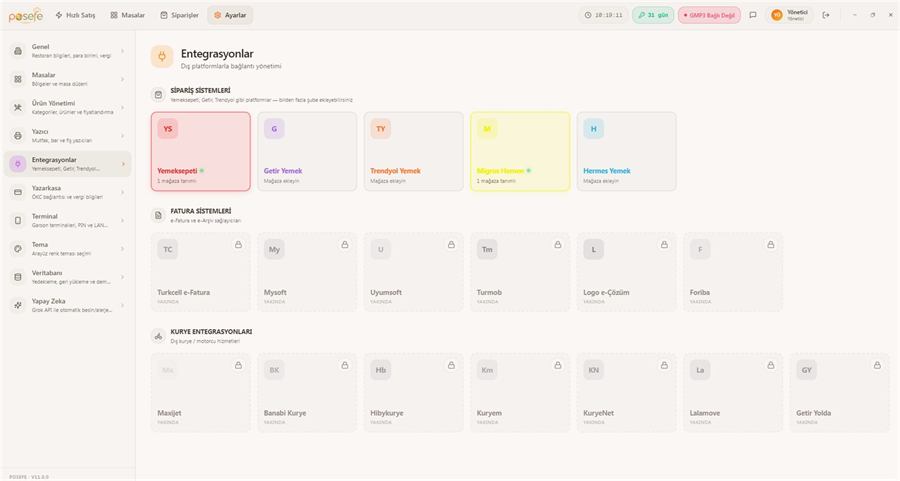Click the lock icon on Maxijet card

tap(238, 365)
